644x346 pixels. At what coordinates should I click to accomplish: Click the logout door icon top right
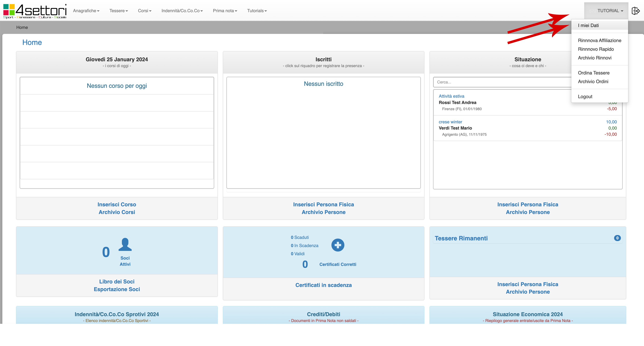635,11
